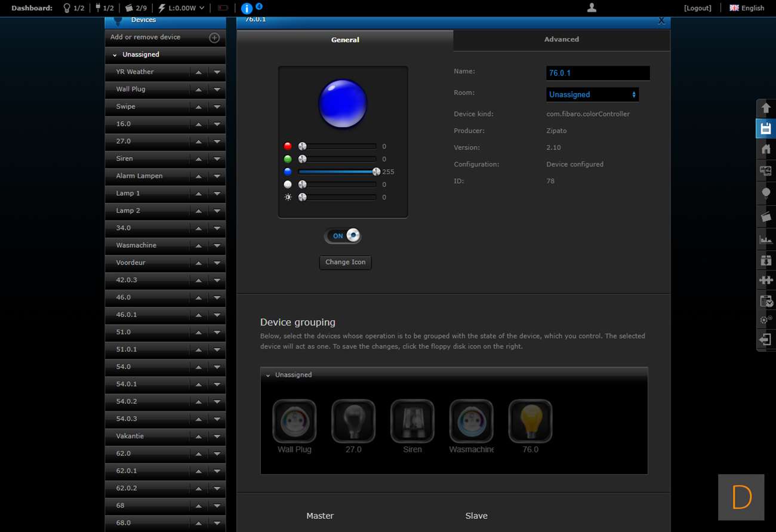This screenshot has width=776, height=532.
Task: Collapse the Unassigned devices list section
Action: coord(115,55)
